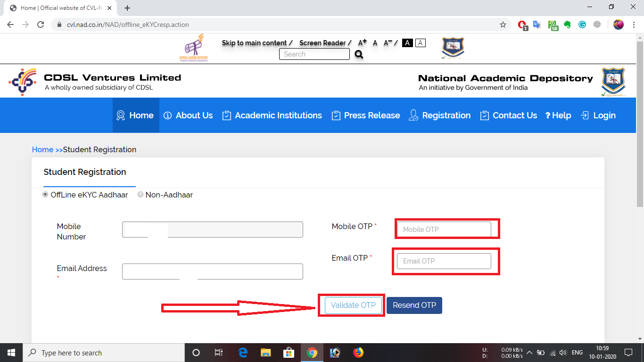Open the Chrome three-dot menu
This screenshot has height=362, width=644.
(634, 25)
